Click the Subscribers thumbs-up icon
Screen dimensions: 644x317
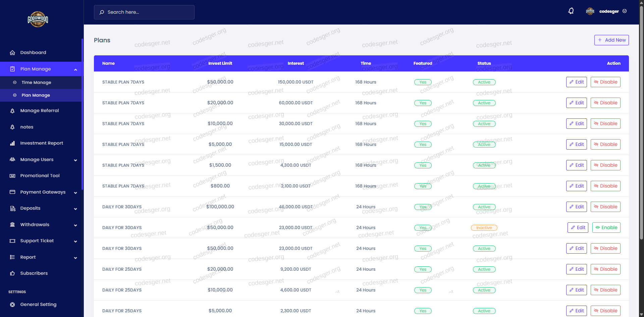point(12,273)
